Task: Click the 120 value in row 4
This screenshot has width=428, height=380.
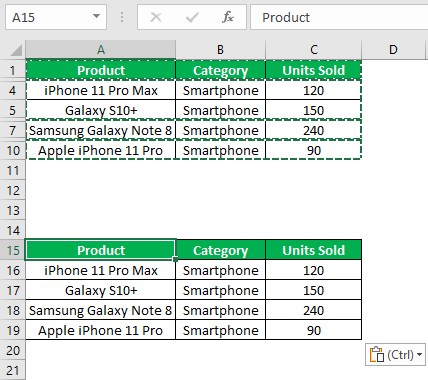Action: (314, 90)
